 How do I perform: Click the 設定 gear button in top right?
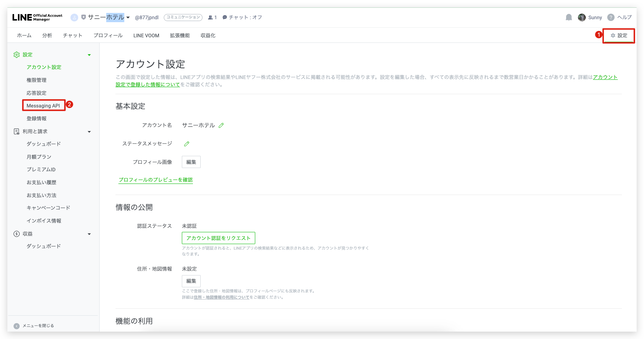(x=619, y=35)
